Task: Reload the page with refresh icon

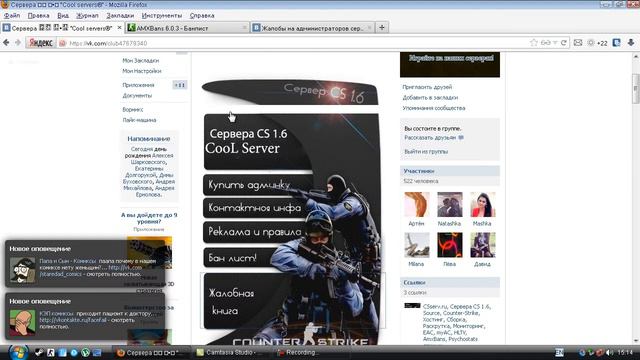Action: click(x=564, y=43)
